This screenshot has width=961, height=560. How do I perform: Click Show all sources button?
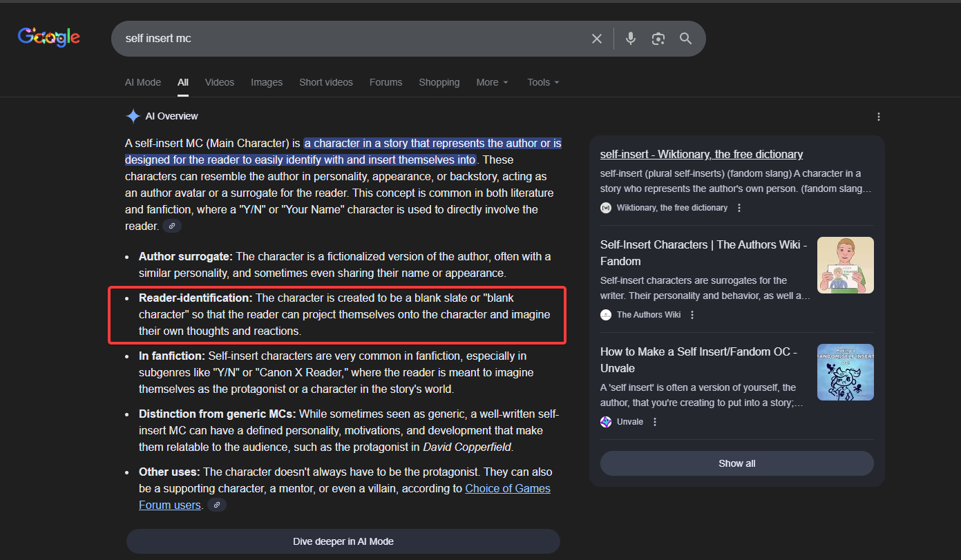[x=737, y=463]
